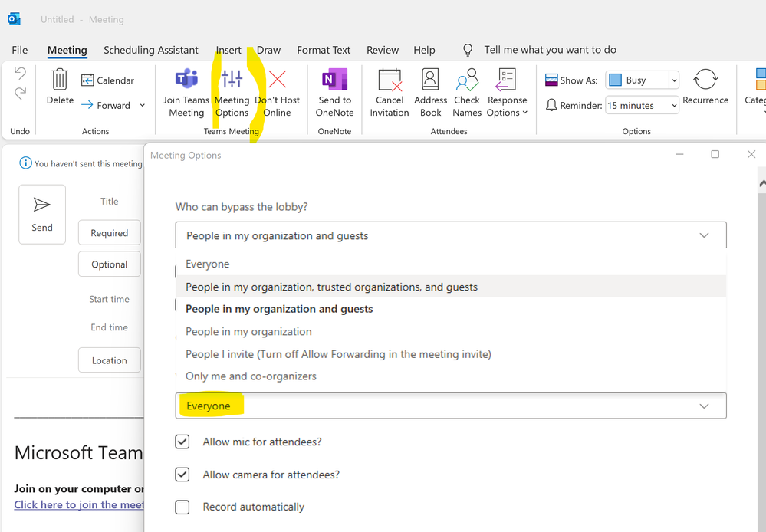The image size is (766, 532).
Task: Follow the Click here to join the meeting link
Action: coord(79,504)
